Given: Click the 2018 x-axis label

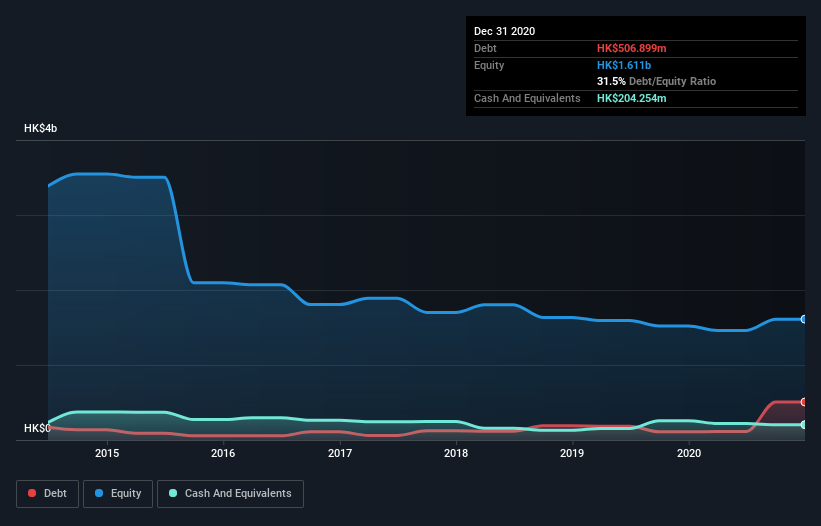Looking at the screenshot, I should pos(456,453).
